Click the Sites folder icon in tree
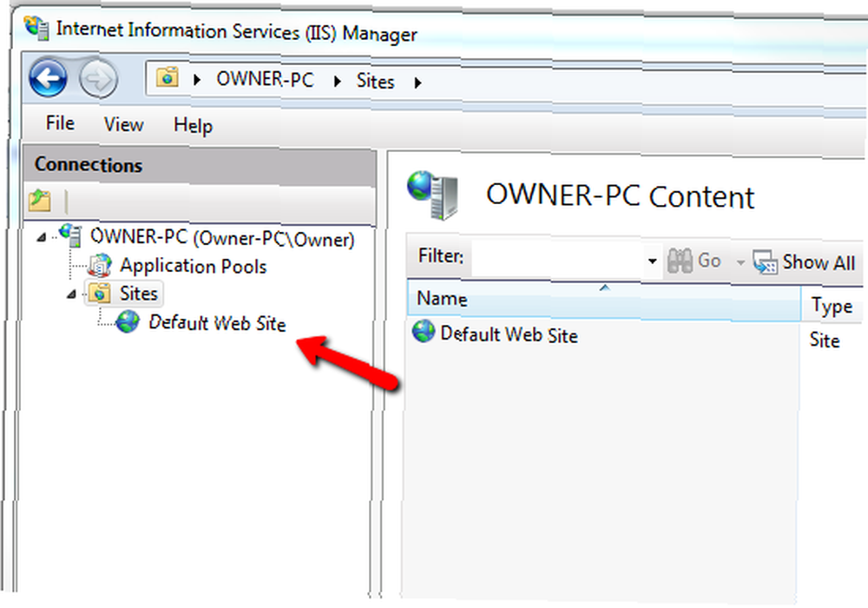This screenshot has height=608, width=868. pos(100,293)
